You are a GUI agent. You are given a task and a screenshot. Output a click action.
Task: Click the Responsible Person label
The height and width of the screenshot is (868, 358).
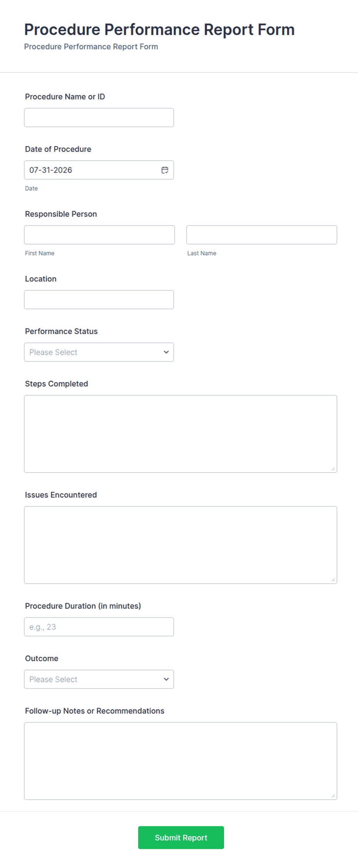click(61, 214)
